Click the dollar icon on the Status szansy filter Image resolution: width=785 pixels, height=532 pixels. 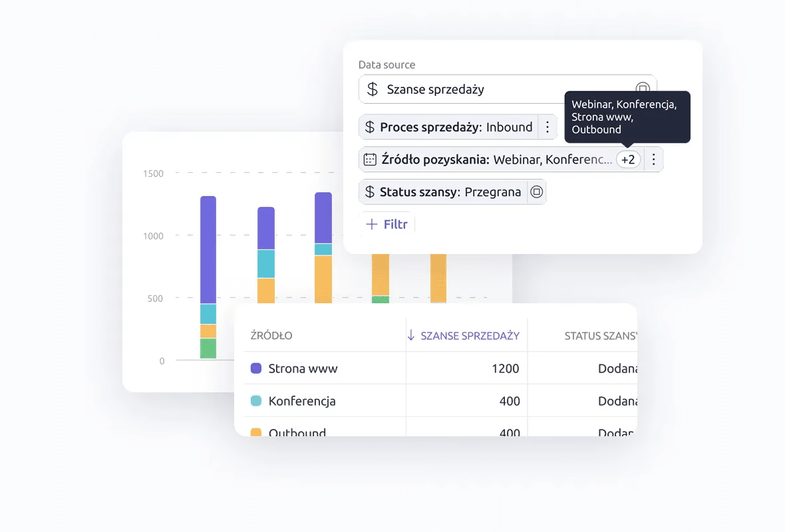coord(370,192)
